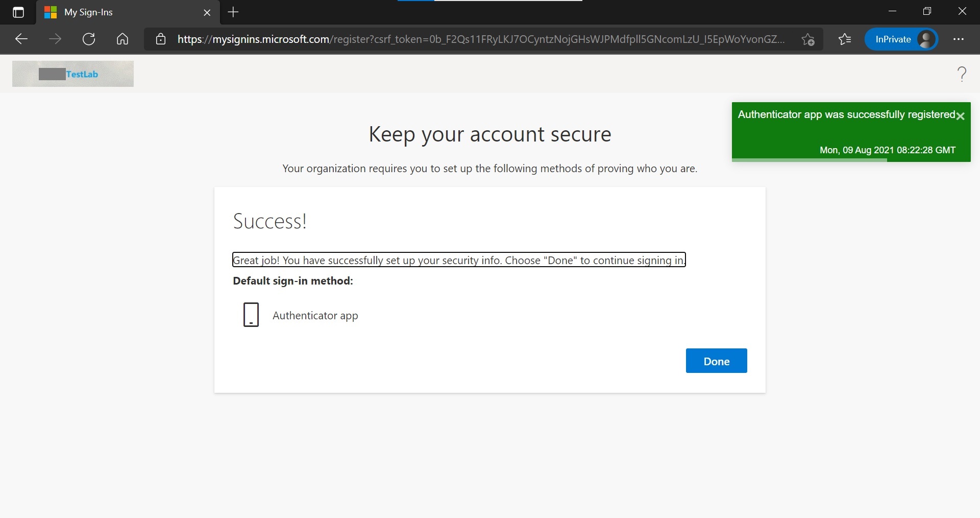Click inside the address bar
The width and height of the screenshot is (980, 518).
[459, 39]
